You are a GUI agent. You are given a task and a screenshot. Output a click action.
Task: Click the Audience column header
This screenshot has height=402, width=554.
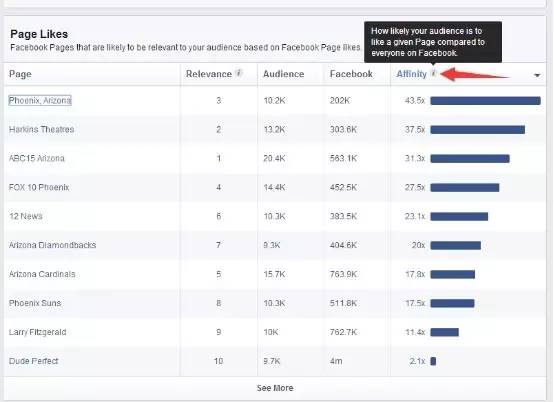[283, 74]
